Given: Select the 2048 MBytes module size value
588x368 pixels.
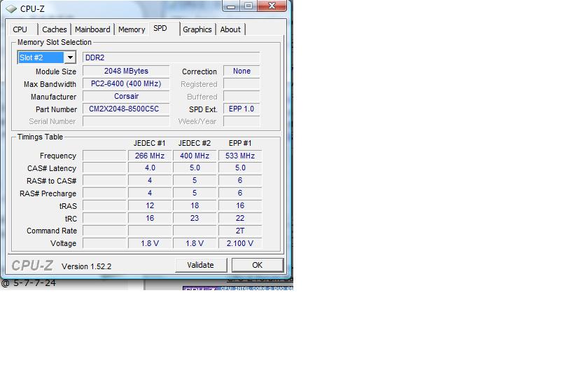Looking at the screenshot, I should pyautogui.click(x=126, y=71).
